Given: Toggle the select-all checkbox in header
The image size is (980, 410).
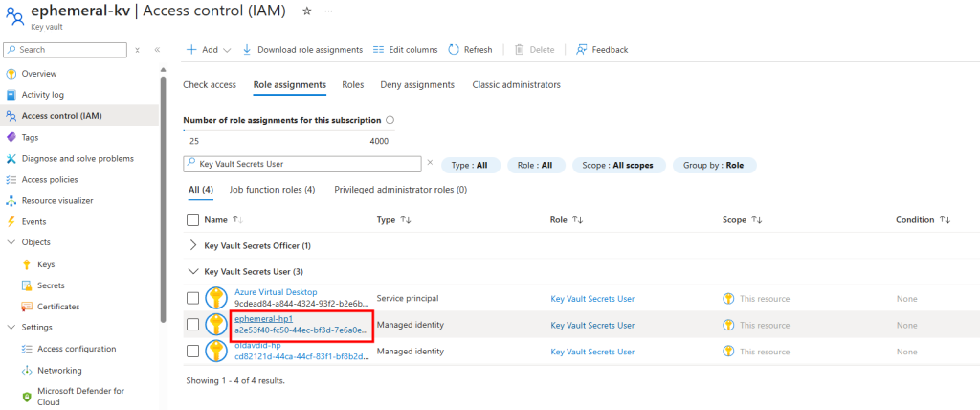Looking at the screenshot, I should (x=193, y=220).
